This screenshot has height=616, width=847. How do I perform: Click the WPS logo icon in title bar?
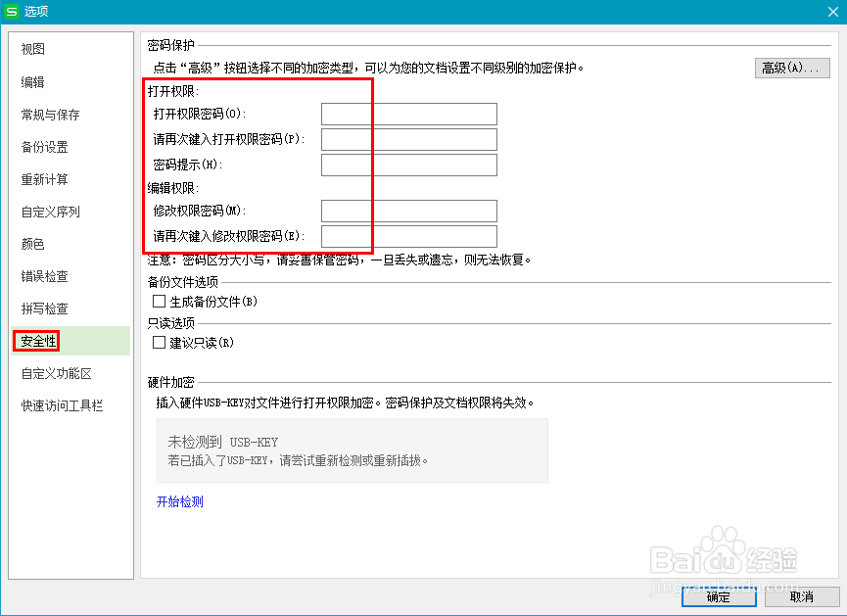tap(12, 11)
